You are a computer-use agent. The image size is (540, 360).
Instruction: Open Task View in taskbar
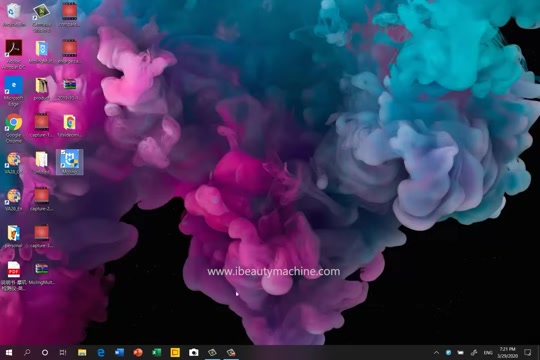(63, 352)
